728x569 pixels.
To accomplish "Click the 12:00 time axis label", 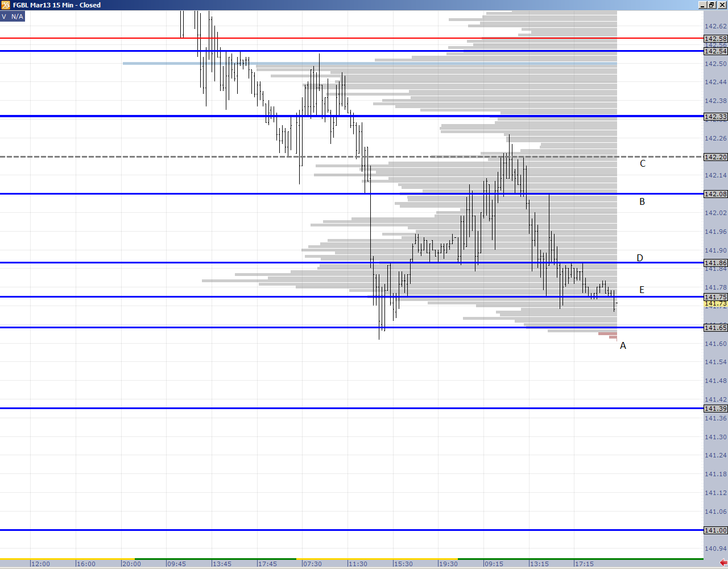I will tap(40, 564).
